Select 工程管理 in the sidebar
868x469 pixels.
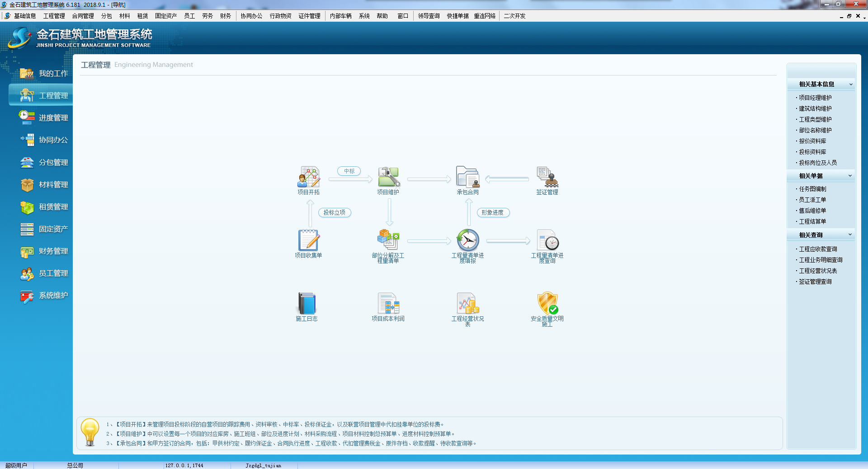click(x=42, y=95)
